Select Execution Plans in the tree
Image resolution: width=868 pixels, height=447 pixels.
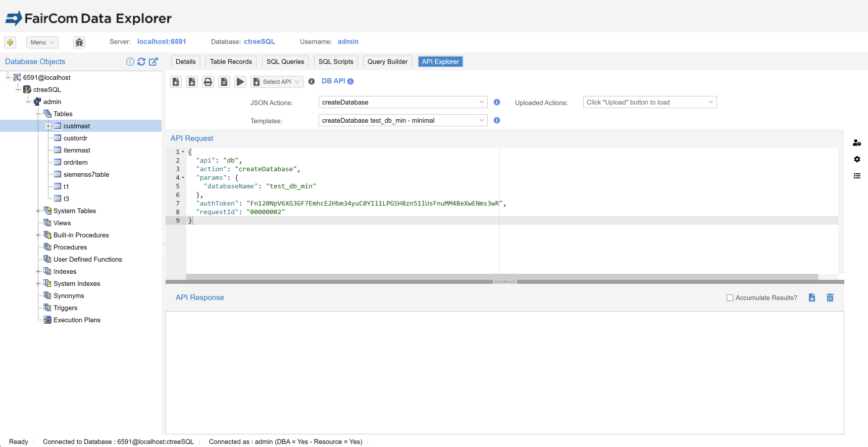[77, 320]
